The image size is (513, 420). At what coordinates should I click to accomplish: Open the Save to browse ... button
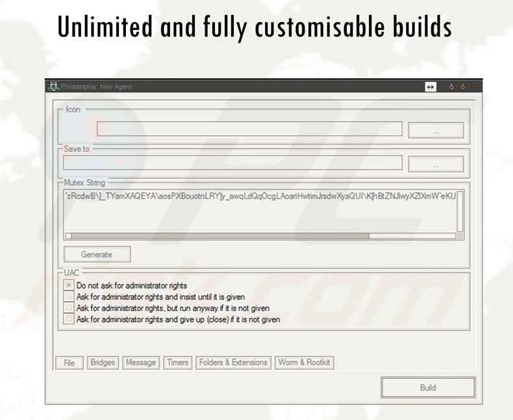pyautogui.click(x=436, y=164)
